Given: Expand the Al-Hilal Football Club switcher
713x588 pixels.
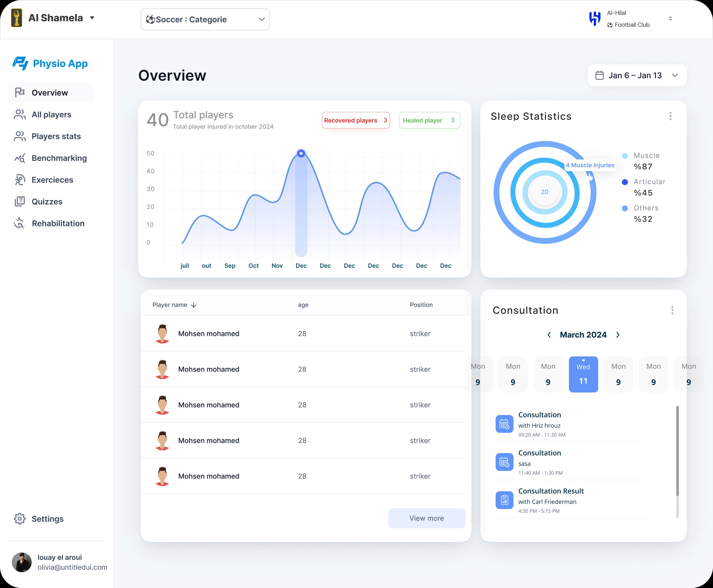Looking at the screenshot, I should click(x=670, y=18).
